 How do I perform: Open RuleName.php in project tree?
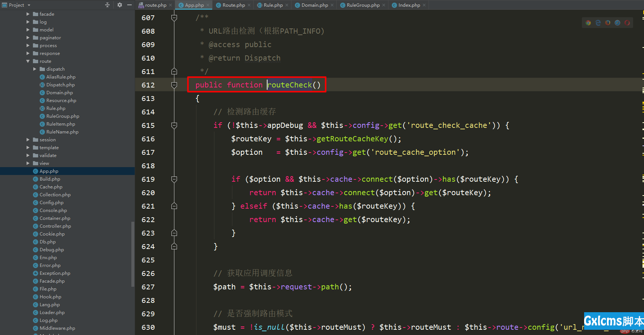point(59,132)
